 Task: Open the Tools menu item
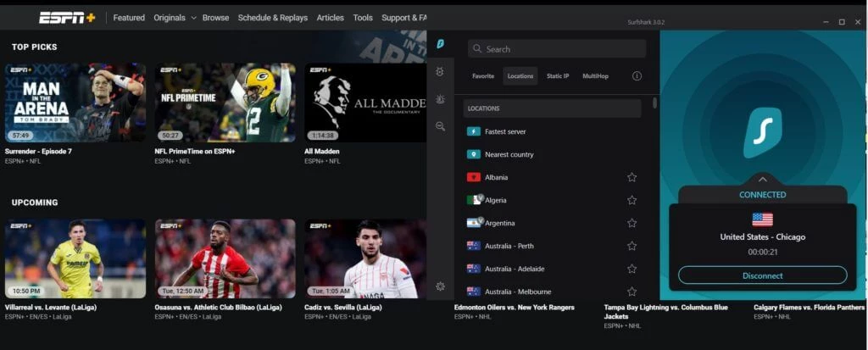(x=363, y=18)
